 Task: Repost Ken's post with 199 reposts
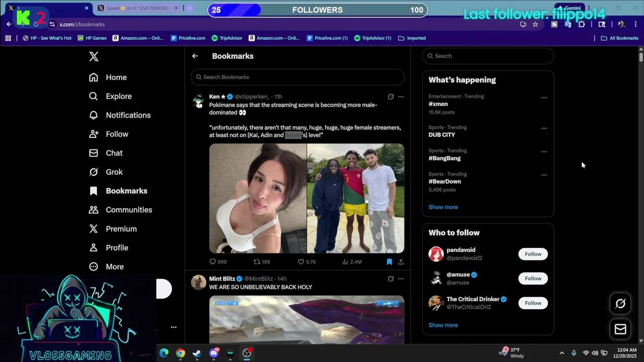pos(262,262)
